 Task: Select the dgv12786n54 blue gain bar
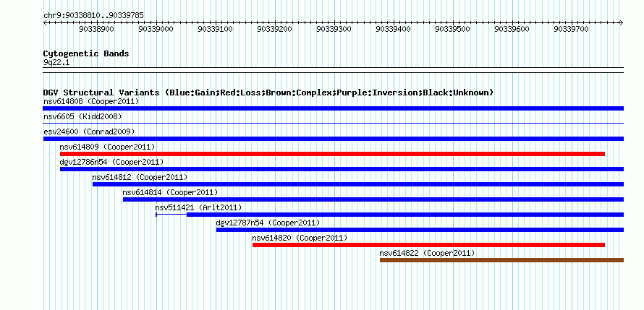pyautogui.click(x=342, y=169)
